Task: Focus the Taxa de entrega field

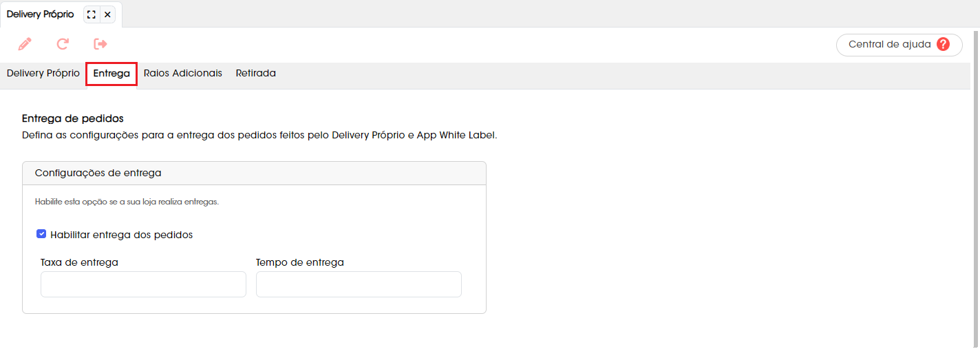Action: coord(143,284)
